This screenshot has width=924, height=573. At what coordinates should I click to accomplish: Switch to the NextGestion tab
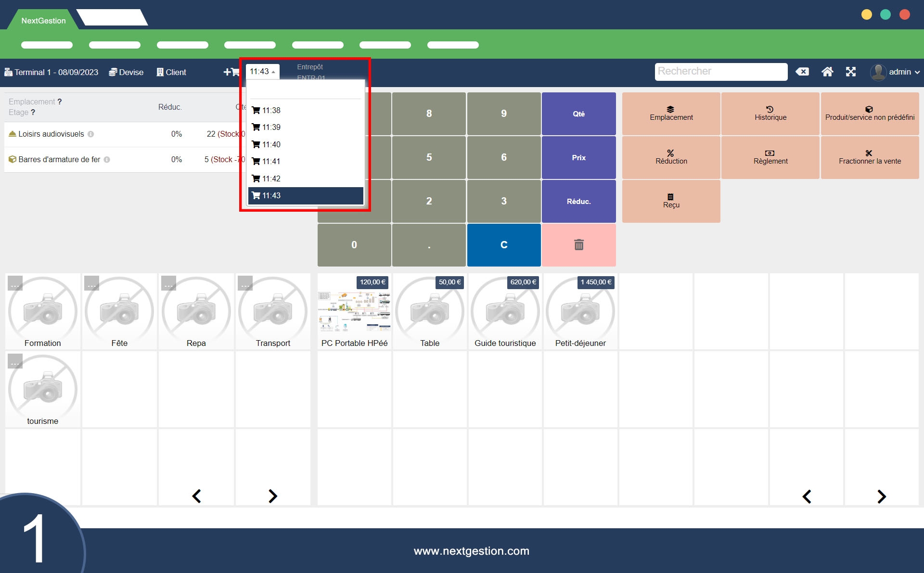click(x=43, y=21)
